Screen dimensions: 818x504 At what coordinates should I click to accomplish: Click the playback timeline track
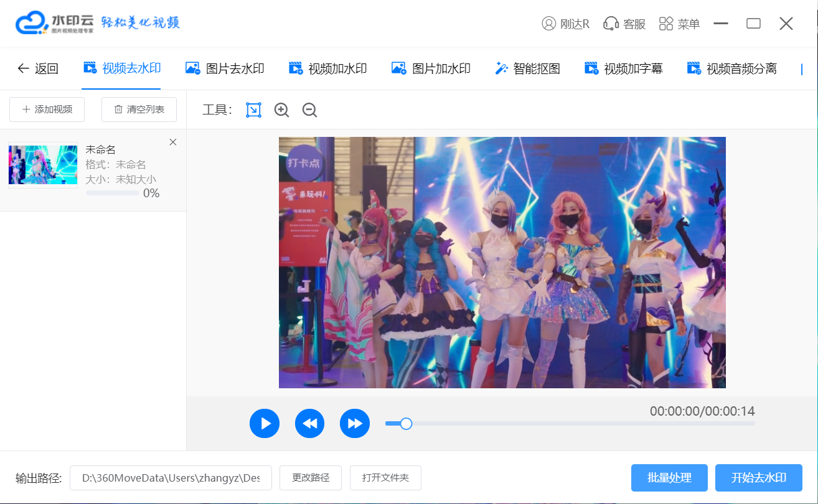pos(570,424)
